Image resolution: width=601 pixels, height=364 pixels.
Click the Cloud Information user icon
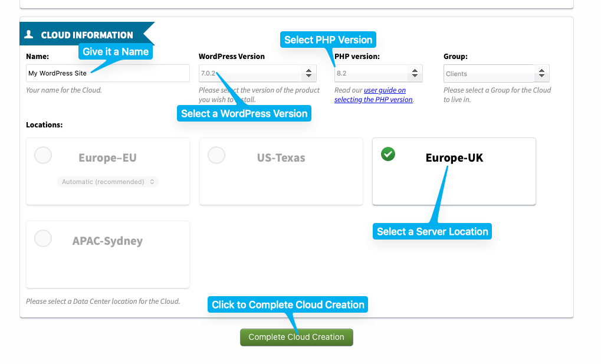click(29, 35)
